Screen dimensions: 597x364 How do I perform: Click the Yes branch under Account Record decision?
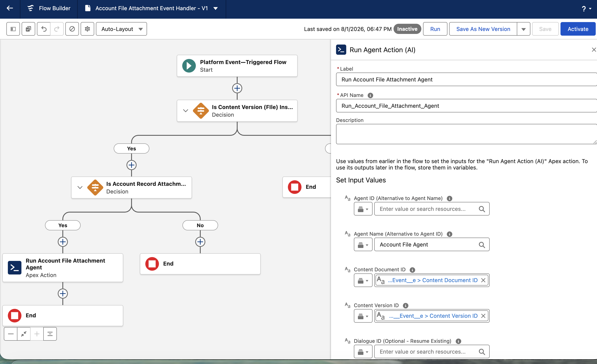63,225
